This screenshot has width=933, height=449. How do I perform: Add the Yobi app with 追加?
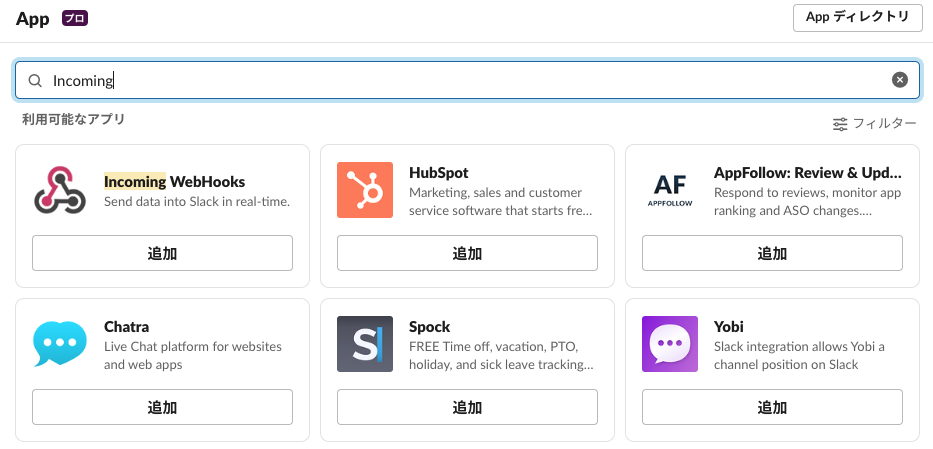click(x=772, y=407)
